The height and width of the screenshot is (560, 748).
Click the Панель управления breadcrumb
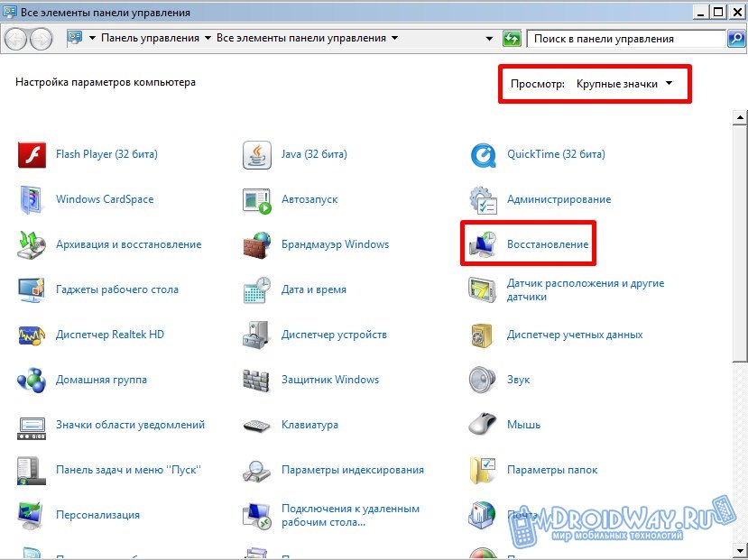point(150,38)
